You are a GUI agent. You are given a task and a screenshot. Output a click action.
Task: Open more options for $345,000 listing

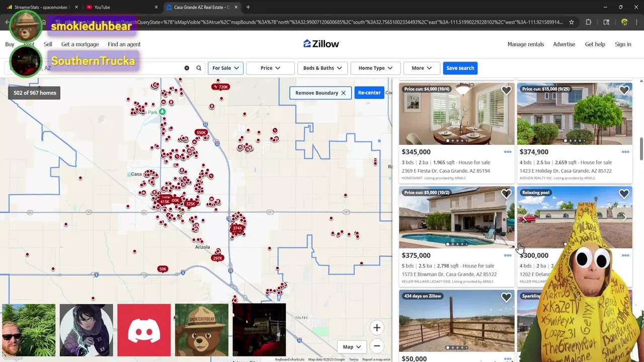pyautogui.click(x=508, y=152)
